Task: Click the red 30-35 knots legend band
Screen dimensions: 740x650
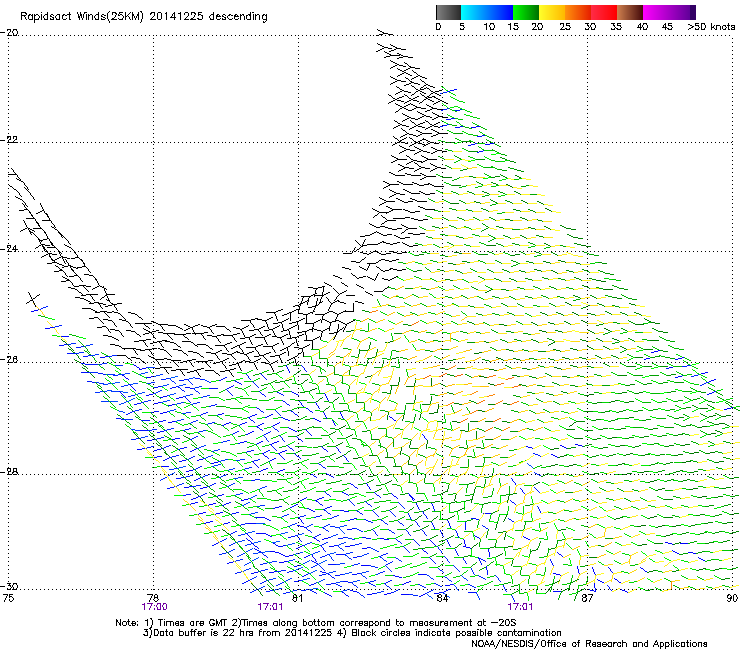Action: click(x=604, y=12)
